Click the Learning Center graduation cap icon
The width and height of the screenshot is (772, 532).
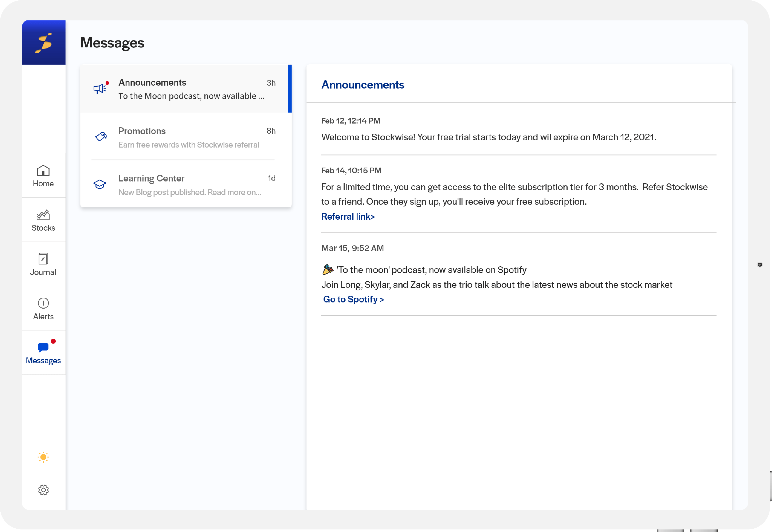coord(100,184)
